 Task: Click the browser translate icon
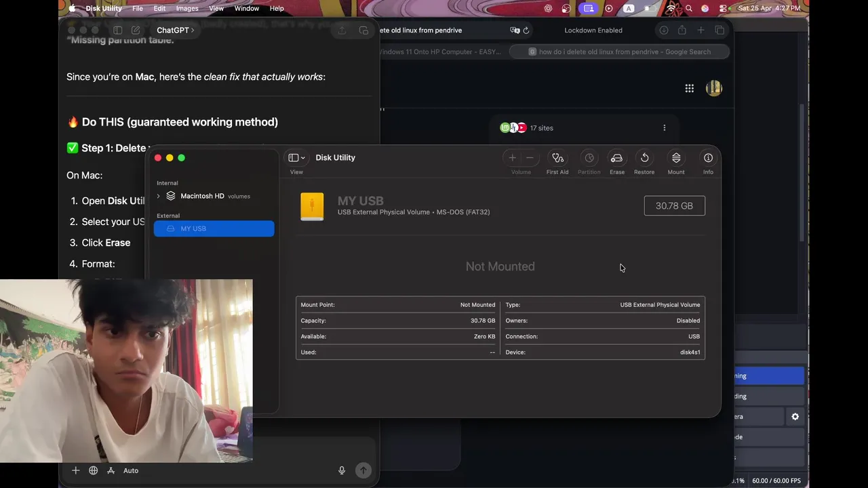click(515, 30)
